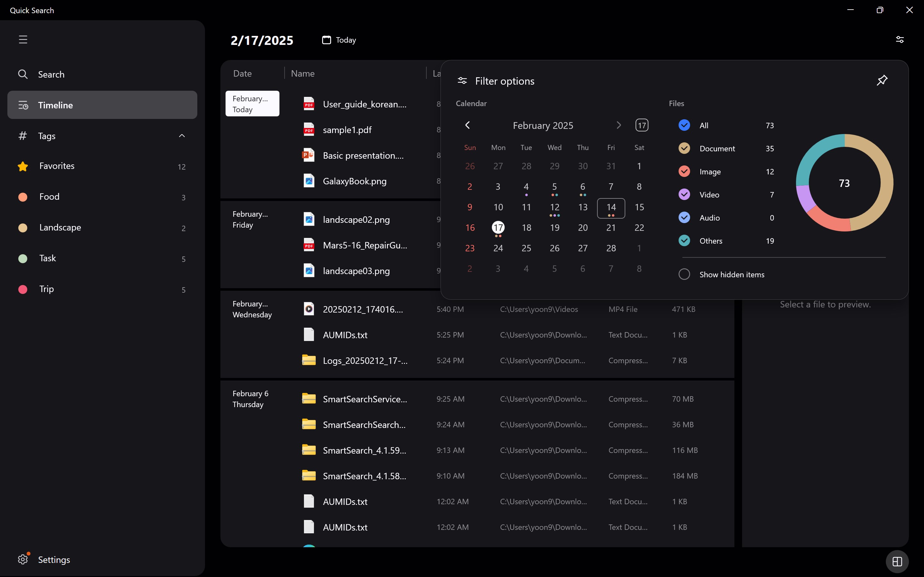
Task: Click the filter options icon top right
Action: 900,39
